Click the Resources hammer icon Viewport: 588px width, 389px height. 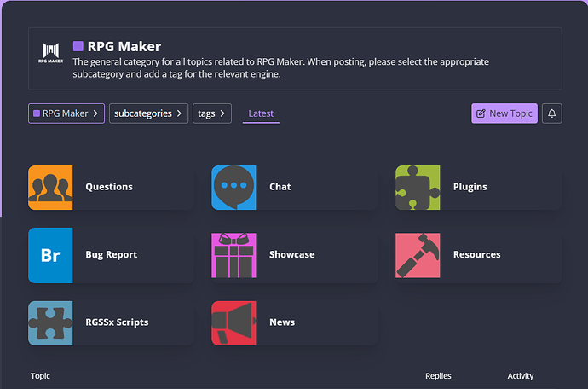418,255
